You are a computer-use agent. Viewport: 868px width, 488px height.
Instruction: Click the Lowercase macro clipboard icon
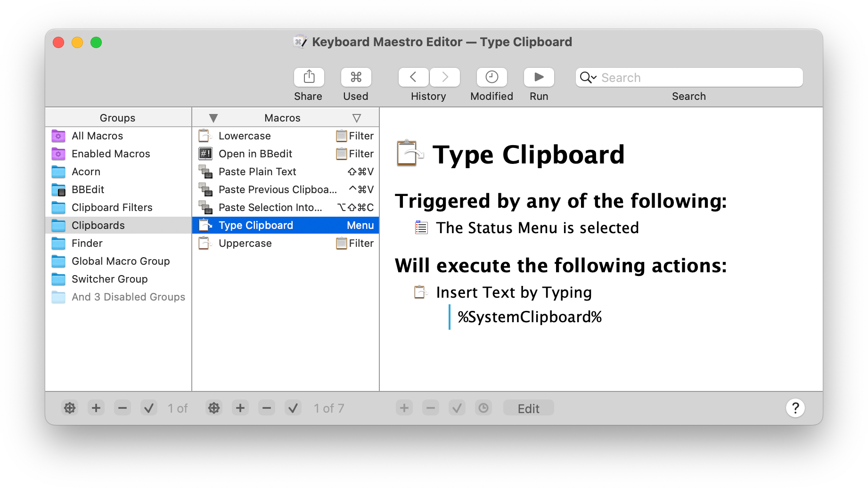tap(205, 136)
